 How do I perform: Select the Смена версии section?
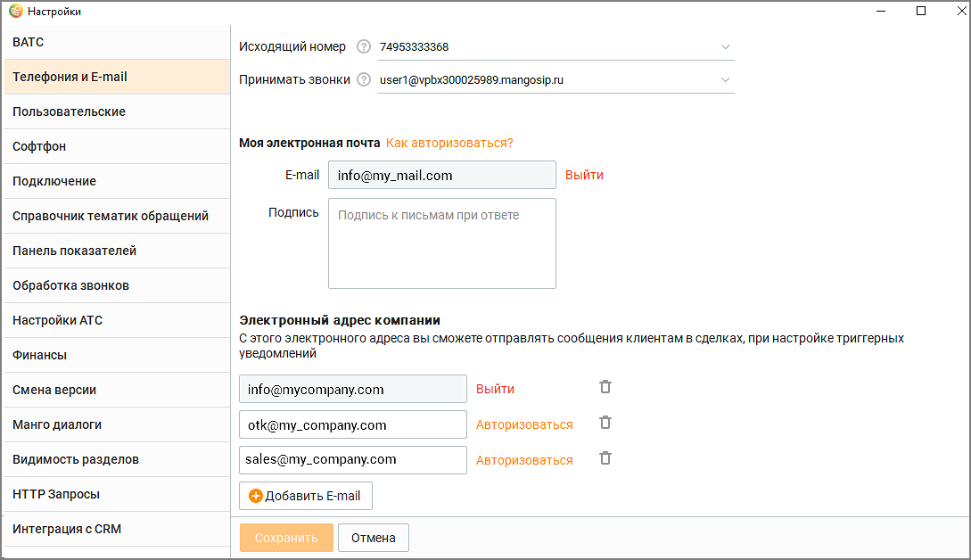click(x=117, y=390)
